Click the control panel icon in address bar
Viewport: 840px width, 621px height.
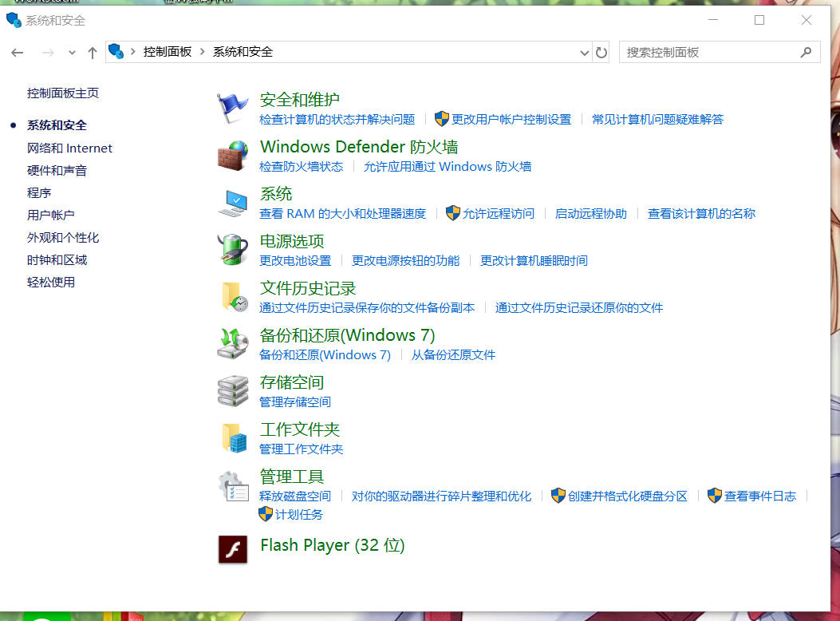[x=116, y=51]
